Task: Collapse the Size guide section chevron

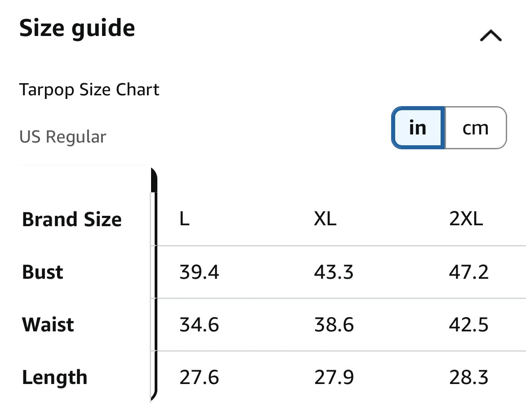Action: 490,36
